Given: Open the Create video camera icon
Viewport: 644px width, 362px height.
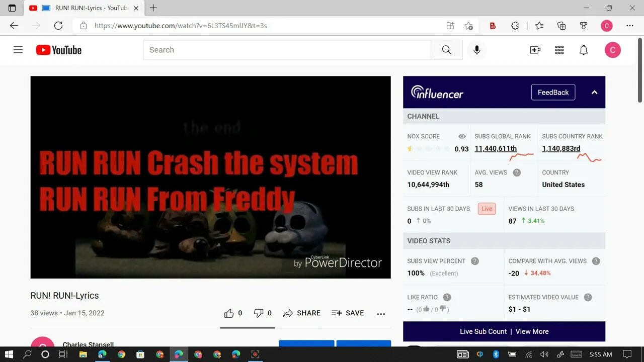Looking at the screenshot, I should click(x=535, y=50).
